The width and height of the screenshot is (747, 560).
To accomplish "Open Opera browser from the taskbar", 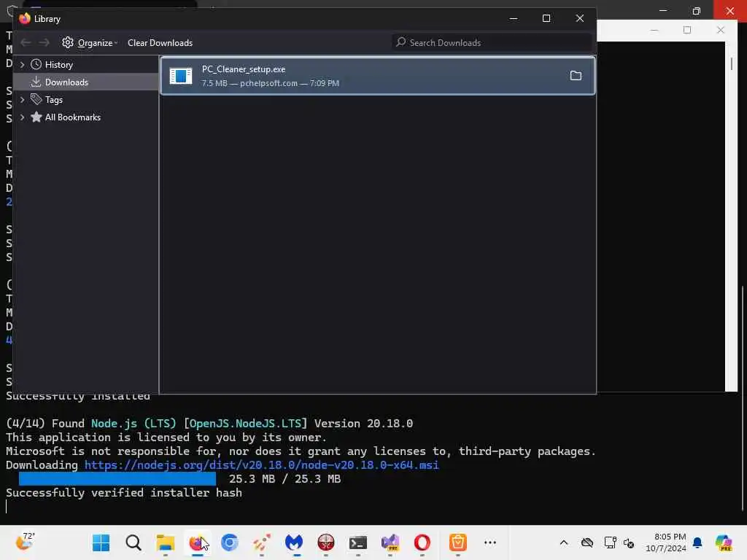I will tap(422, 542).
